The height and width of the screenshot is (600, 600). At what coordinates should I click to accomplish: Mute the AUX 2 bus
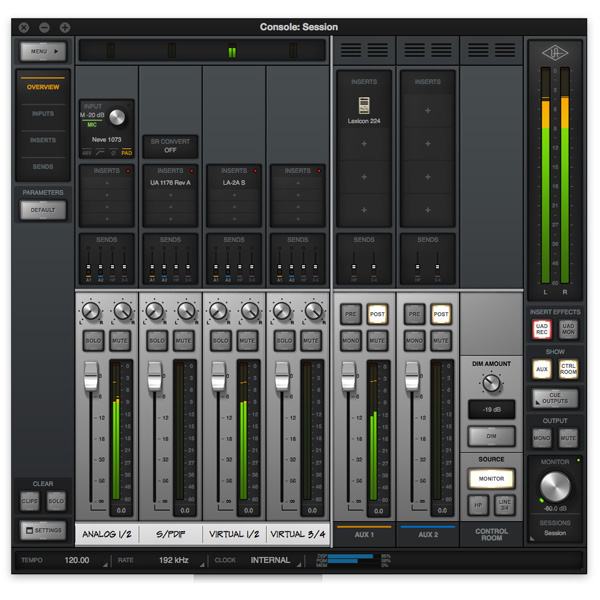click(440, 340)
